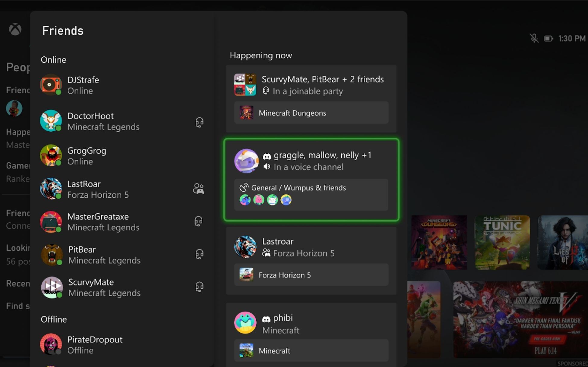
Task: Toggle DoctorHoot's headset indicator
Action: (199, 122)
